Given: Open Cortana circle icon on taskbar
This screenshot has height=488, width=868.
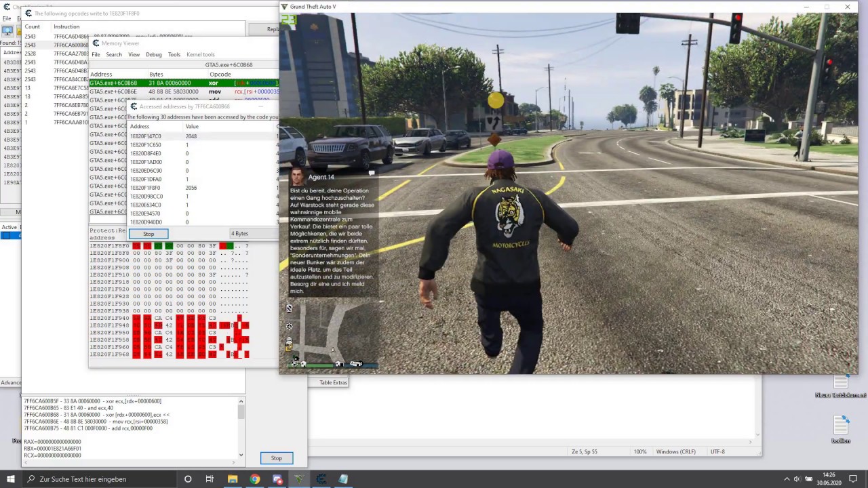Looking at the screenshot, I should tap(188, 479).
